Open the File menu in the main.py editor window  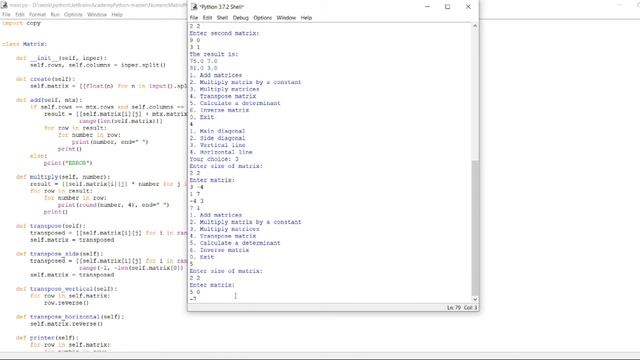[6, 14]
